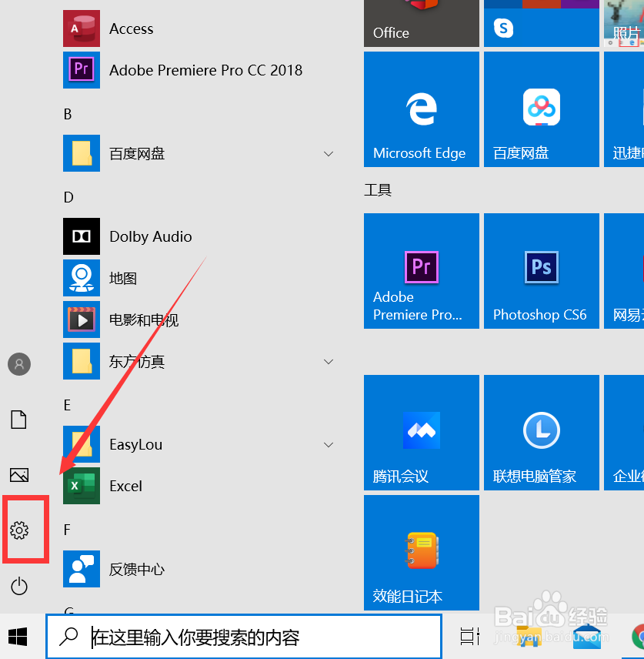Open the 照片 photos tile
The height and width of the screenshot is (659, 644).
[x=624, y=24]
